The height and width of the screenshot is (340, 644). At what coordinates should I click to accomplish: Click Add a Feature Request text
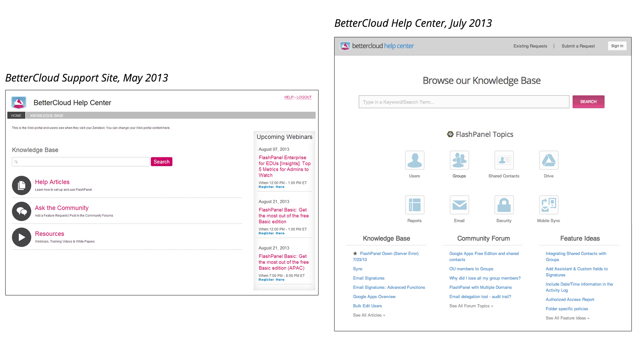coord(51,216)
